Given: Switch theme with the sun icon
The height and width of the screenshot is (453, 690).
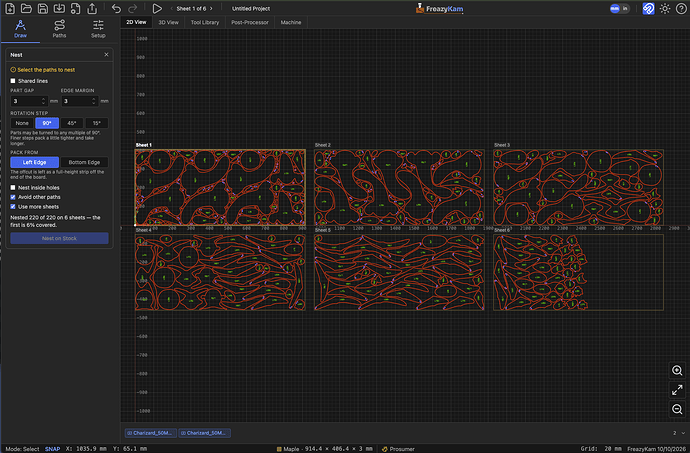Looking at the screenshot, I should (665, 8).
